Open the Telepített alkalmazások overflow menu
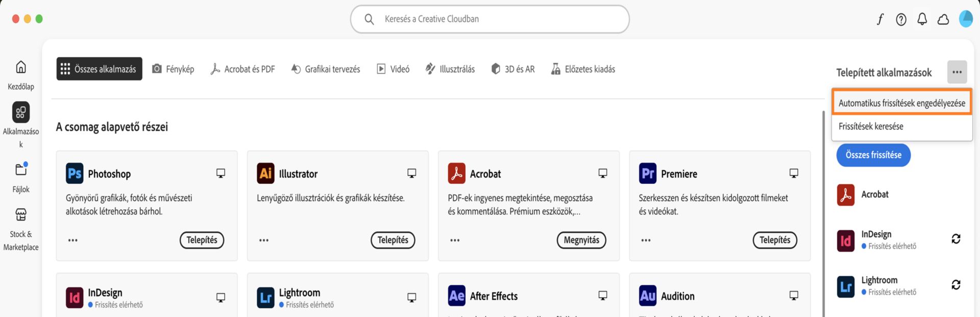 coord(957,72)
